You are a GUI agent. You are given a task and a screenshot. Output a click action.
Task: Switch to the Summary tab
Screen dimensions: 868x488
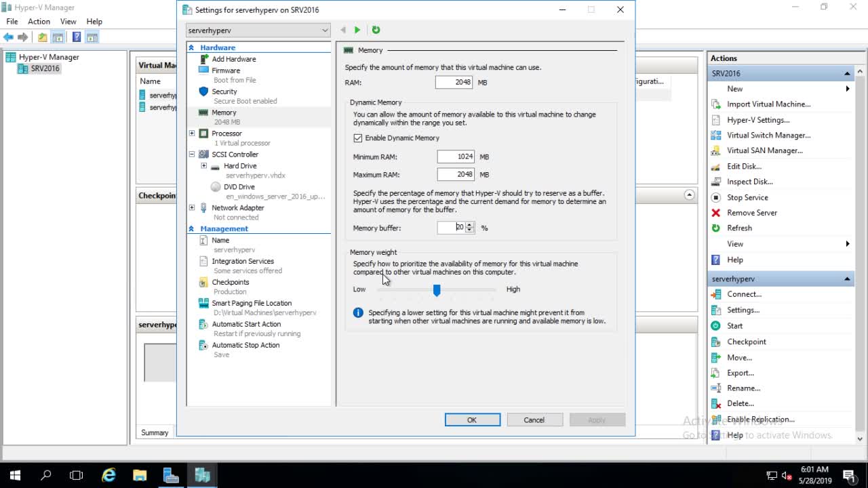(155, 432)
